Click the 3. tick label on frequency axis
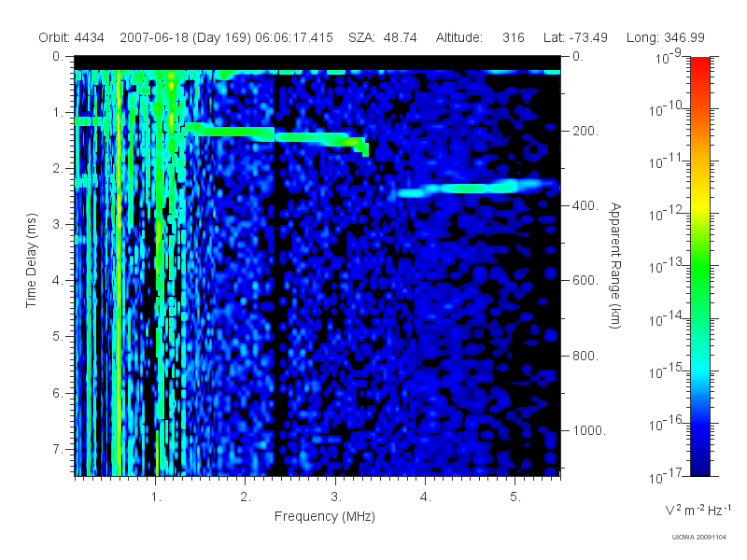 (x=336, y=497)
